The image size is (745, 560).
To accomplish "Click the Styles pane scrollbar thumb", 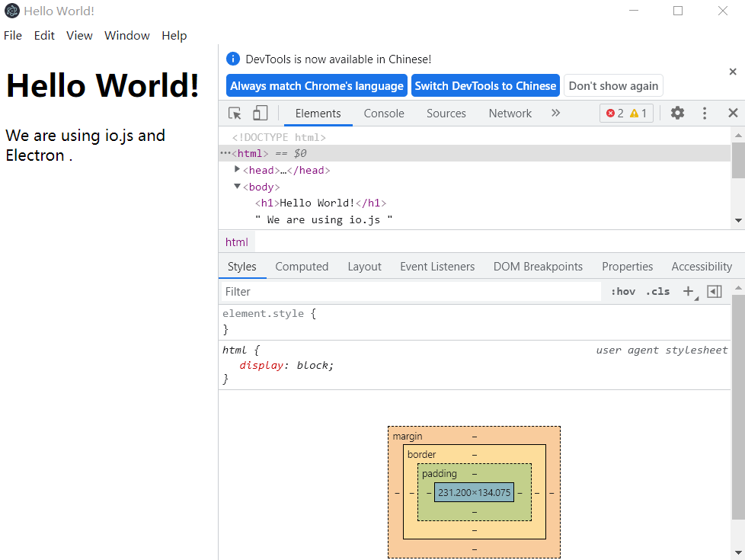I will coord(738,408).
